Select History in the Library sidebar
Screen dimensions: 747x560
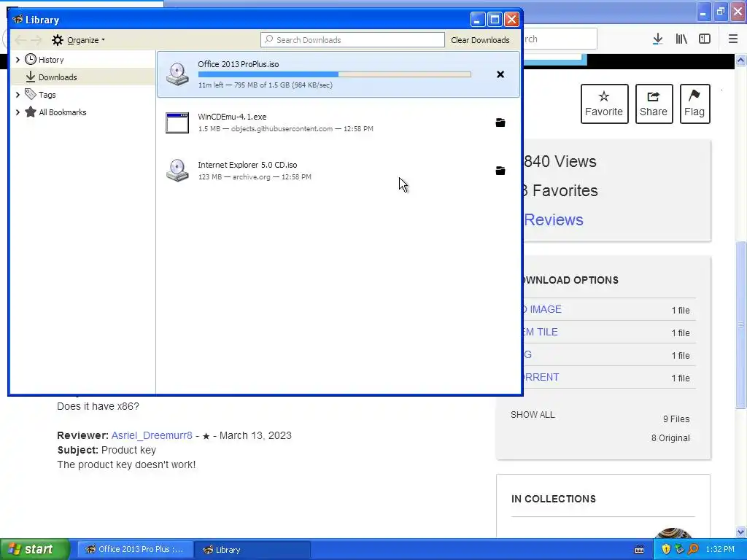click(x=51, y=60)
